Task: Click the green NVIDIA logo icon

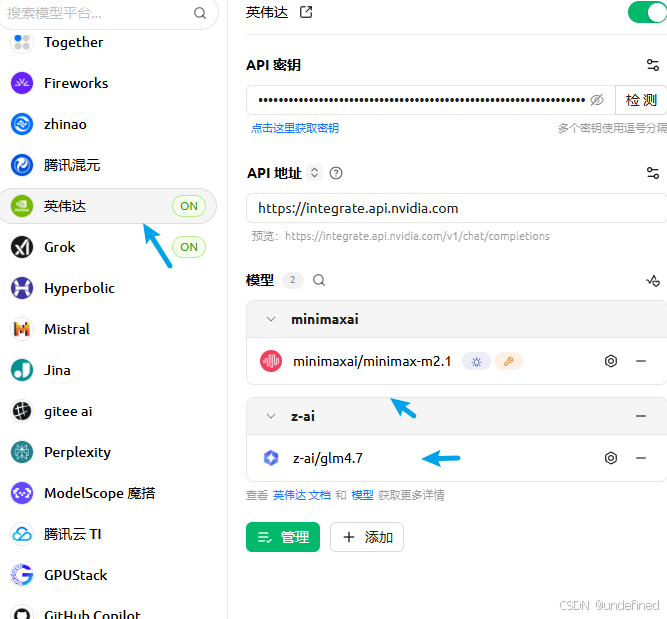Action: (22, 206)
